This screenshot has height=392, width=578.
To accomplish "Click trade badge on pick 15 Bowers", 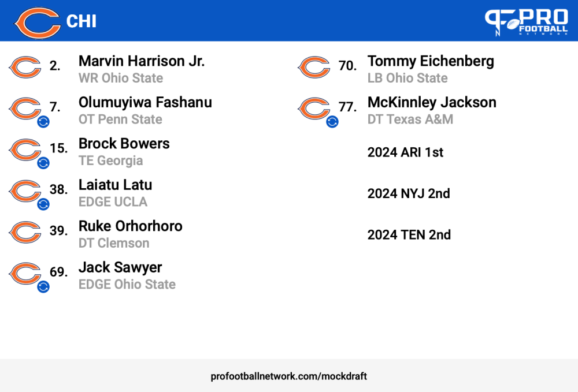I will pos(43,163).
